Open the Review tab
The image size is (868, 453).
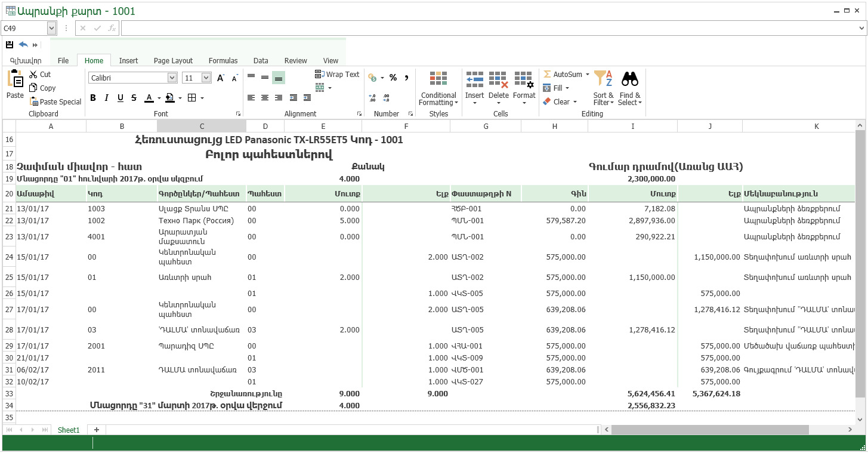tap(295, 60)
